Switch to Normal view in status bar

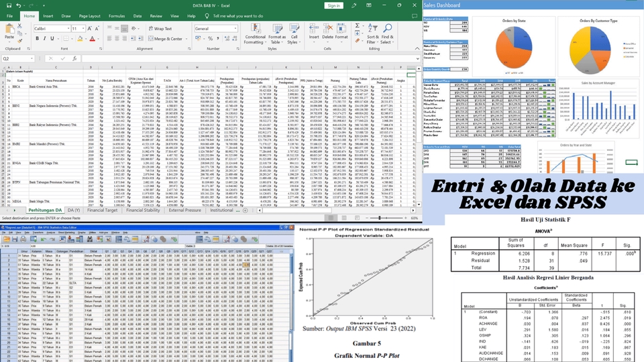[x=331, y=218]
